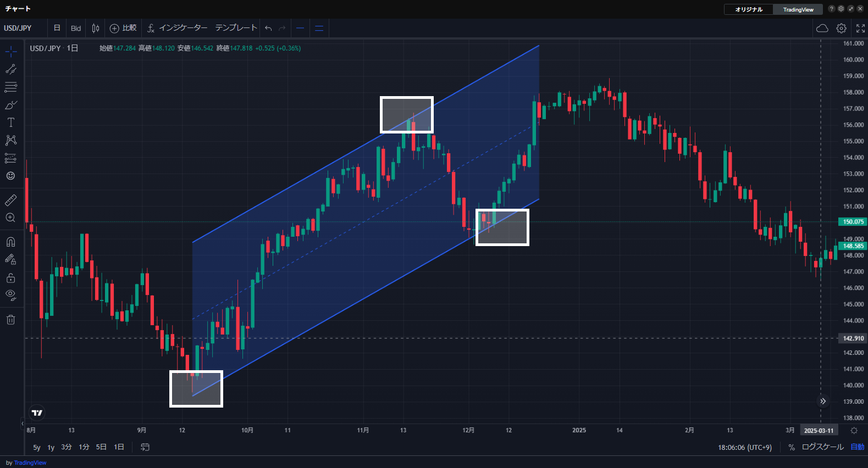868x468 pixels.
Task: Jump to latest bar with double-arrow button
Action: [x=823, y=401]
